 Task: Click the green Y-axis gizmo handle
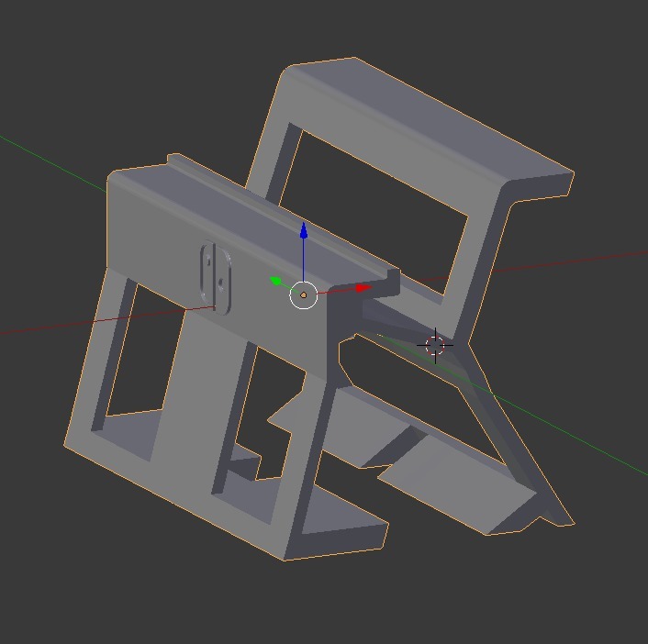(275, 281)
